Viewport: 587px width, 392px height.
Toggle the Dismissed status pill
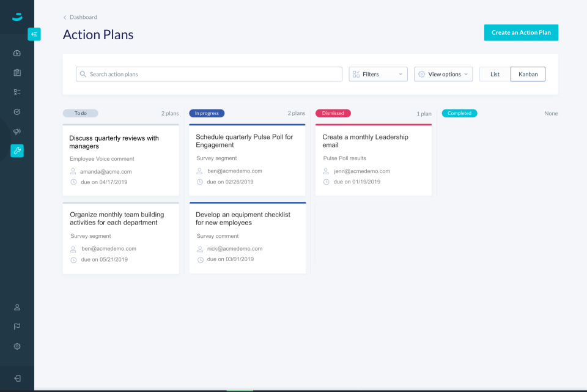click(x=333, y=113)
